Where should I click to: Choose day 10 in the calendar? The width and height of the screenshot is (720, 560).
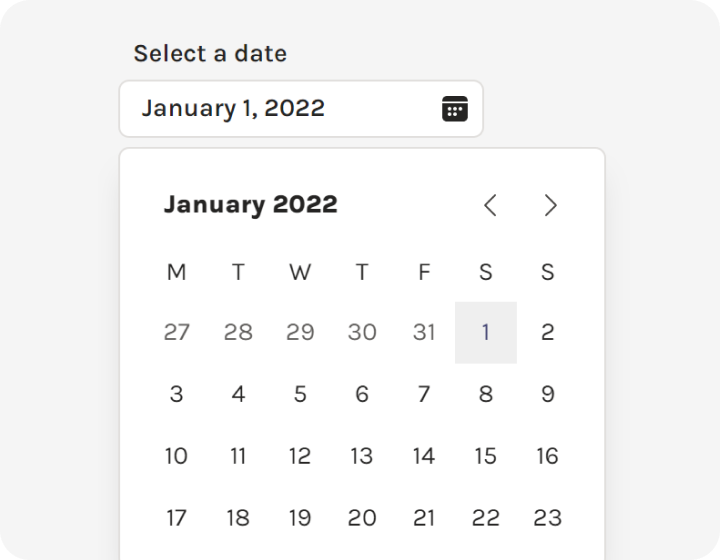coord(177,456)
